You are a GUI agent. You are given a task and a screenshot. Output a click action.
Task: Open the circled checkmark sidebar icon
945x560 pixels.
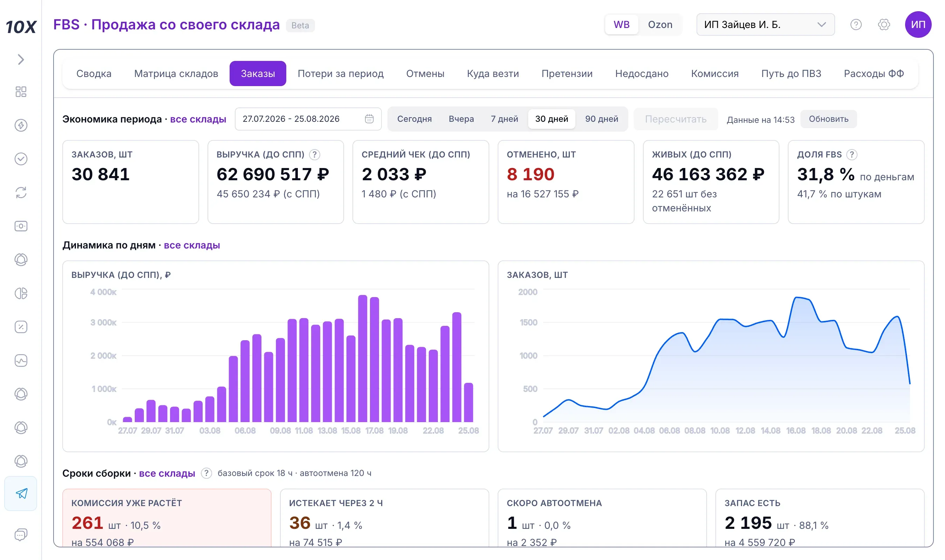point(21,159)
